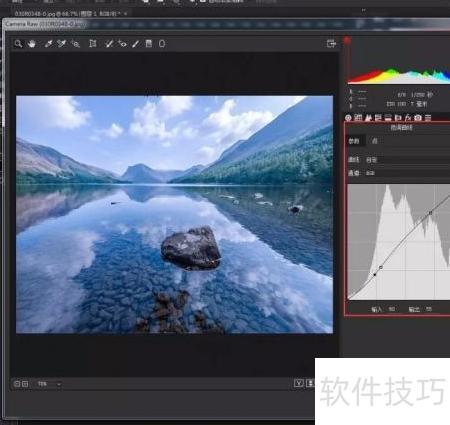450x425 pixels.
Task: Select the Spot Removal tool
Action: tap(109, 44)
